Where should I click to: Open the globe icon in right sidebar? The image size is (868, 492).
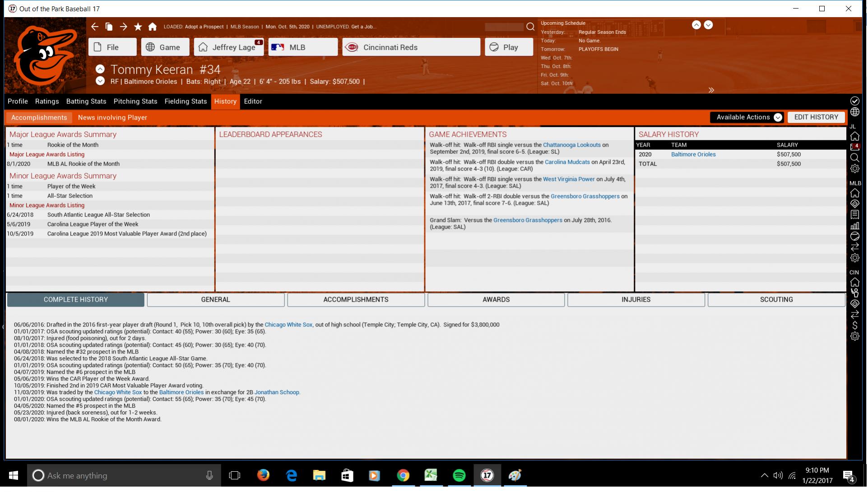(x=854, y=112)
